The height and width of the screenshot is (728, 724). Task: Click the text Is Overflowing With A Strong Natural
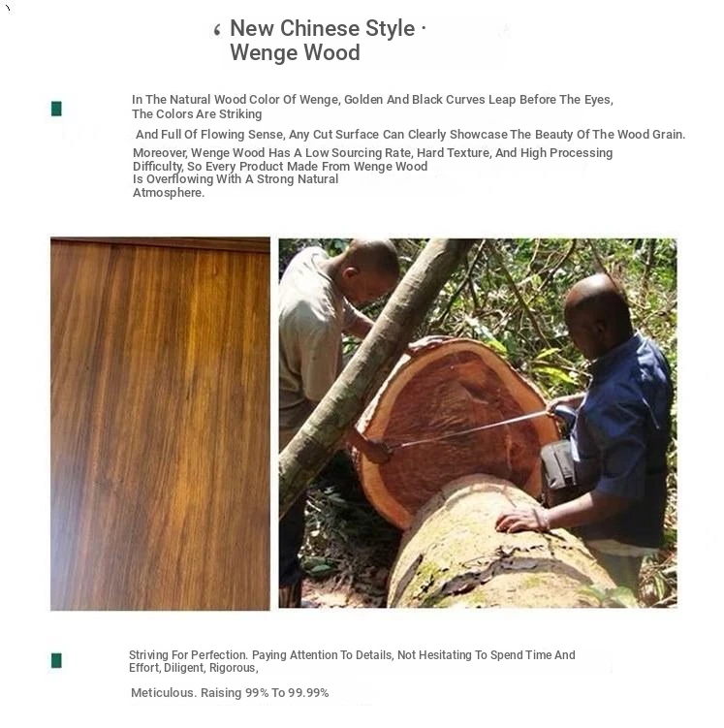coord(236,179)
